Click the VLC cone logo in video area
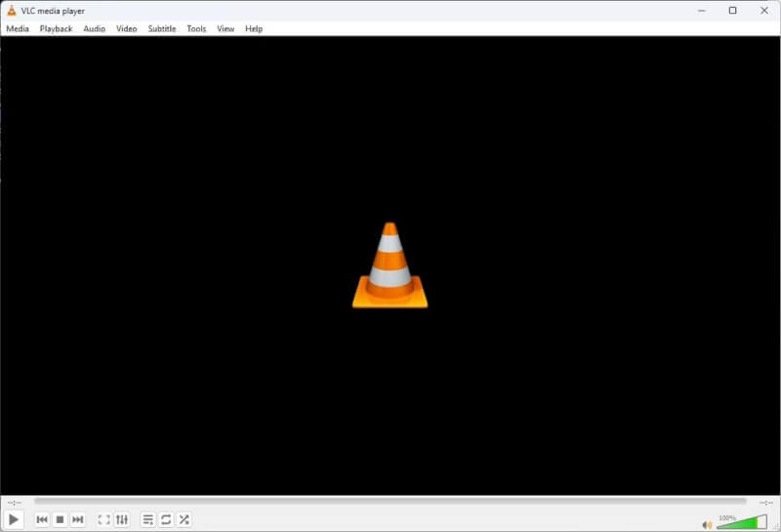The width and height of the screenshot is (781, 532). click(x=390, y=265)
